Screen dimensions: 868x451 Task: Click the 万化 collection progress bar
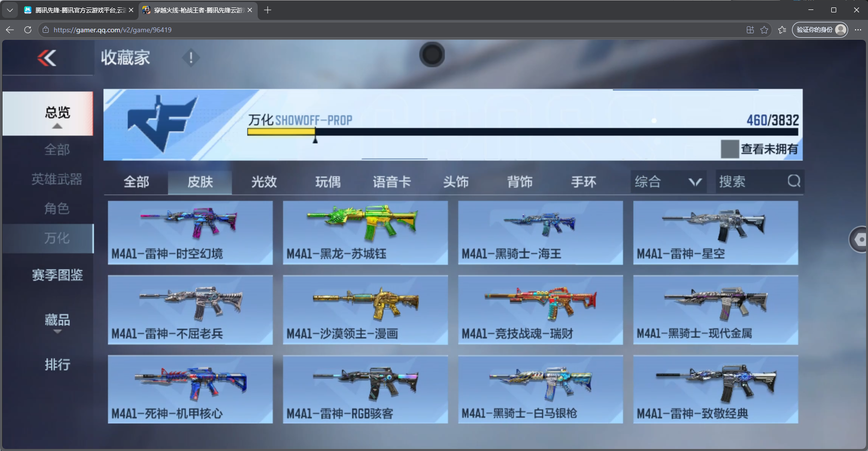tap(522, 132)
